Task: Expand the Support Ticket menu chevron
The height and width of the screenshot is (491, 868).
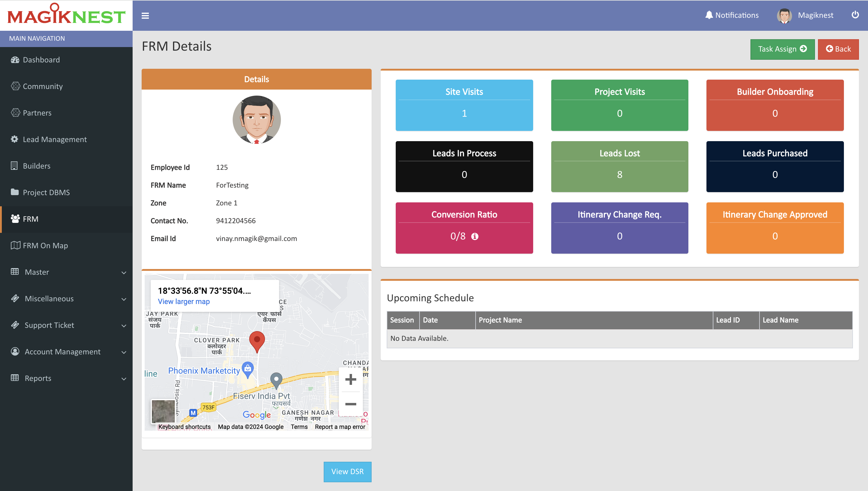Action: pyautogui.click(x=124, y=325)
